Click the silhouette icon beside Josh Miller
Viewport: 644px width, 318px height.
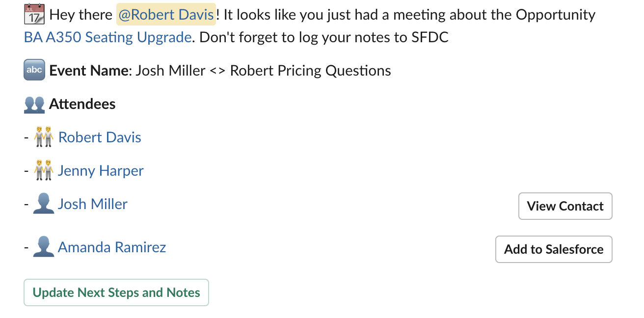44,204
